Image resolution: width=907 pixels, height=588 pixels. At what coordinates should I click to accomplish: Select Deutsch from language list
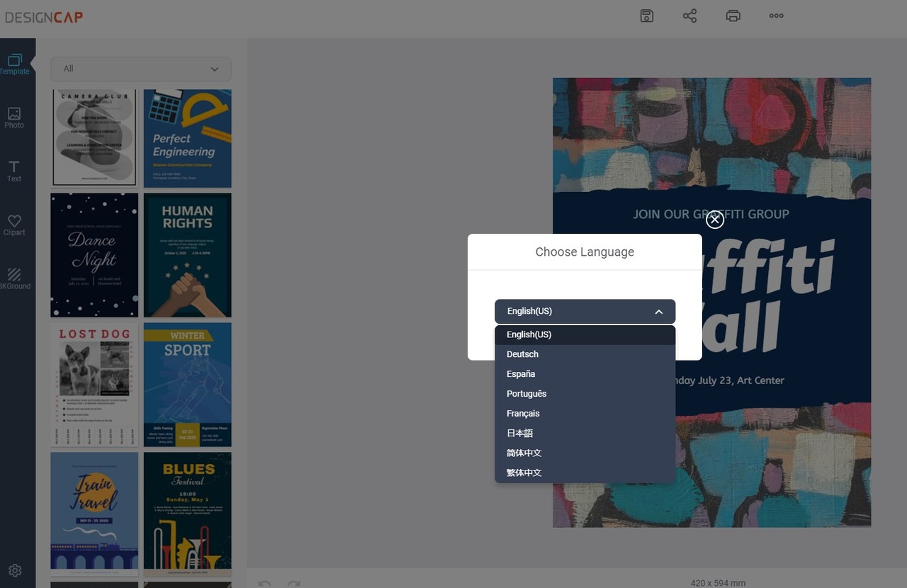tap(522, 354)
